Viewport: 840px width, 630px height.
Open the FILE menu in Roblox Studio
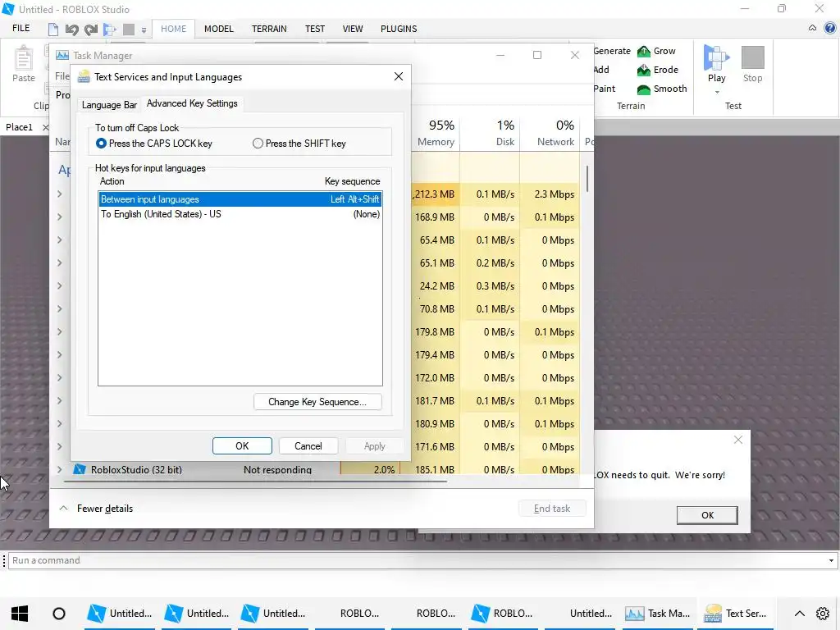21,29
